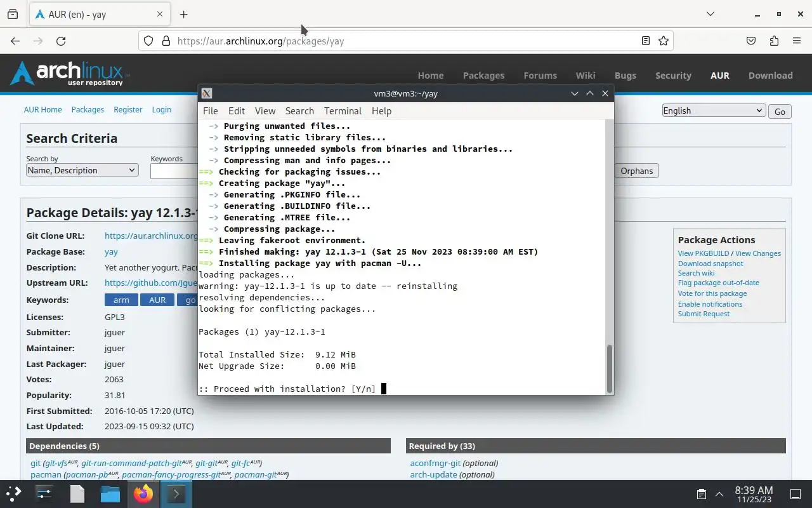Open the pacman dependency link

[46, 474]
